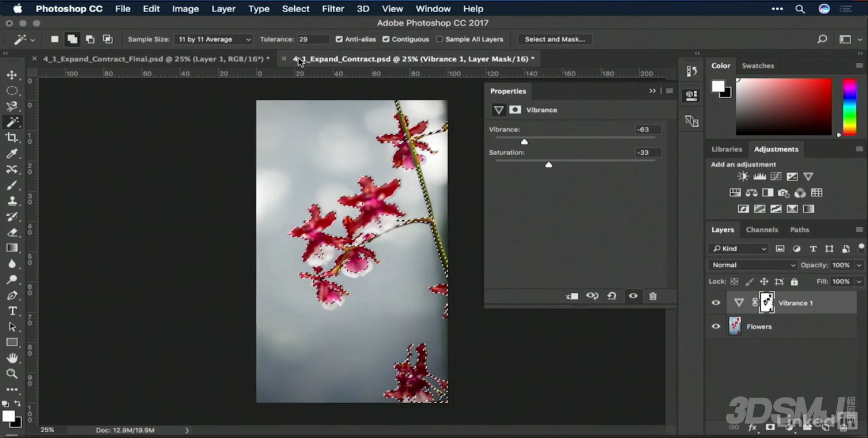Viewport: 868px width, 438px height.
Task: Select the Hand tool
Action: pyautogui.click(x=12, y=358)
